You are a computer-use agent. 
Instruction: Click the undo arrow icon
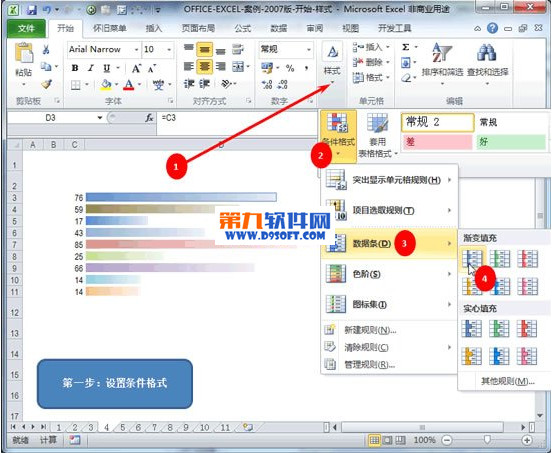tap(47, 10)
